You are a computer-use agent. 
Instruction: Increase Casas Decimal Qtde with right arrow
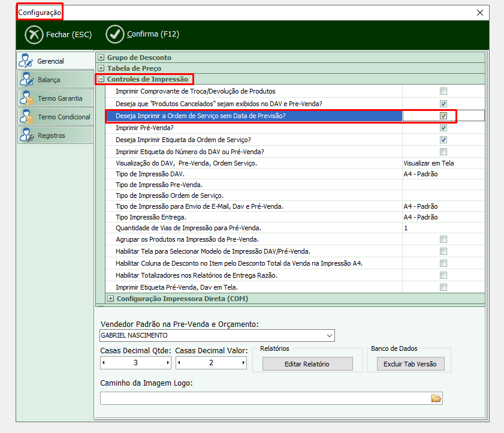coord(167,363)
